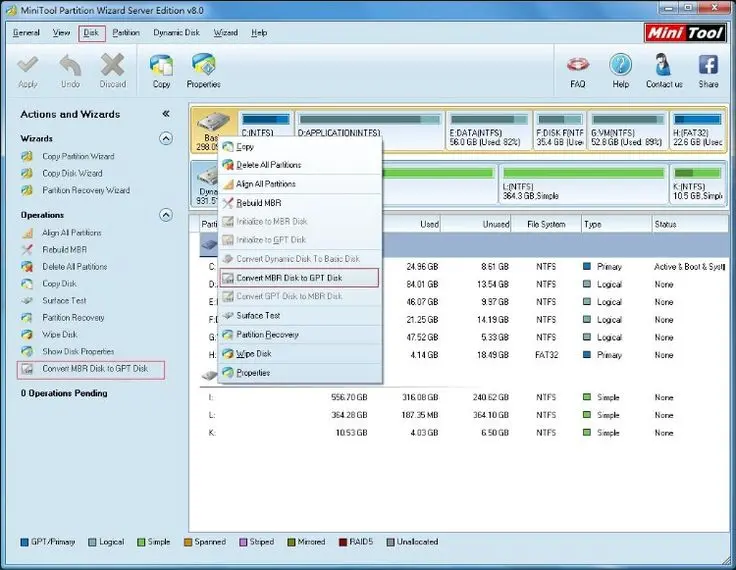736x570 pixels.
Task: Click the 'Active & Boot & System' status cell
Action: [x=689, y=267]
